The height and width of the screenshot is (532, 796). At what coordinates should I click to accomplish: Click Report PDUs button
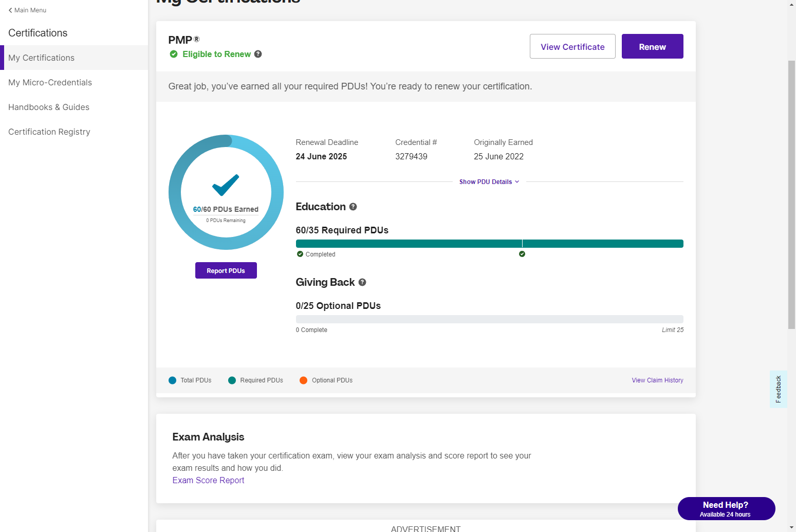(x=226, y=270)
